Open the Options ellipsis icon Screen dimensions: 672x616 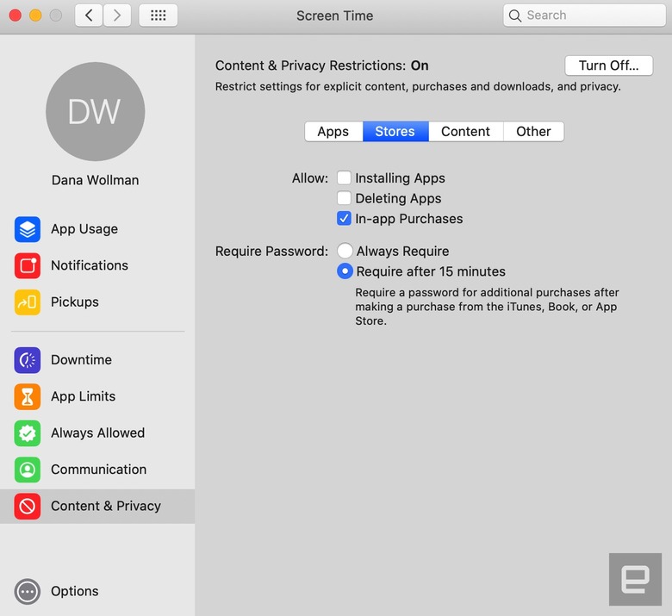[x=28, y=592]
